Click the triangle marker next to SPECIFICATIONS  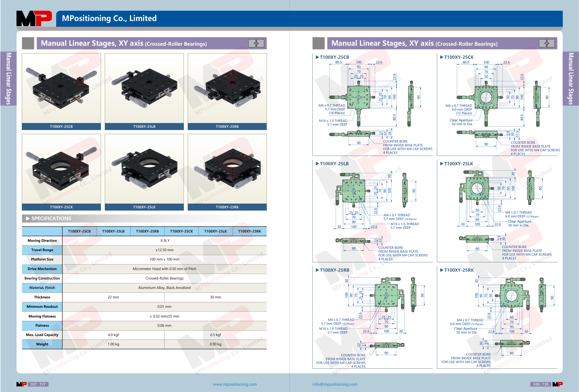point(28,218)
